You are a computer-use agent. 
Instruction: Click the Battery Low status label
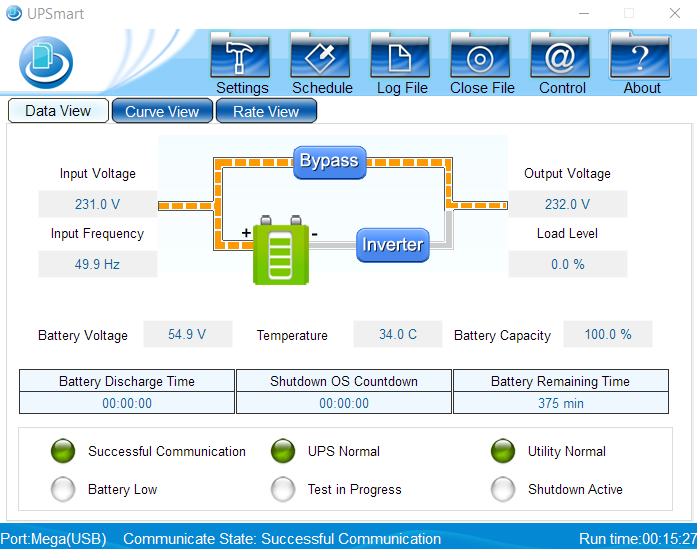(123, 489)
